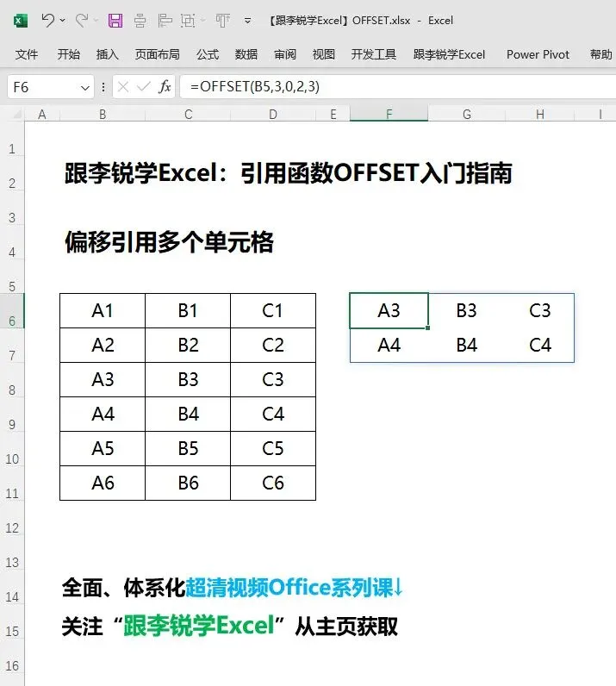616x686 pixels.
Task: Click the greyed-out Redo arrow icon
Action: pyautogui.click(x=81, y=20)
